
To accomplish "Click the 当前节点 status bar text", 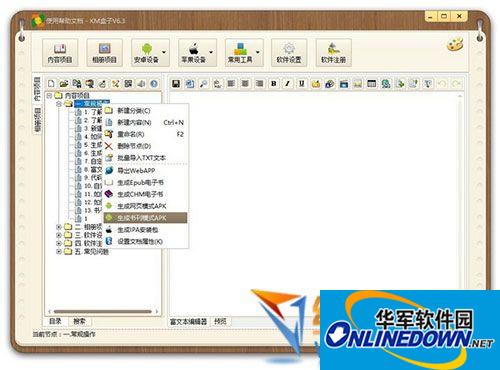I will coord(64,334).
